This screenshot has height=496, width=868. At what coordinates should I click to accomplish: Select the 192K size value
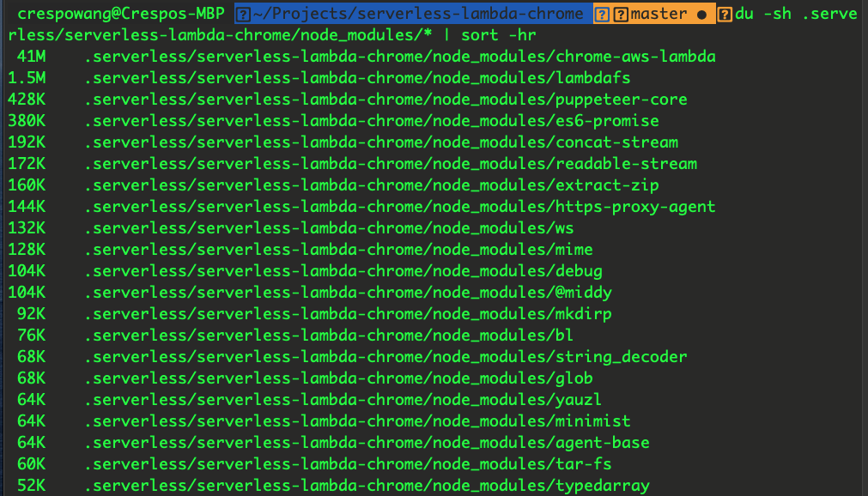pyautogui.click(x=27, y=142)
